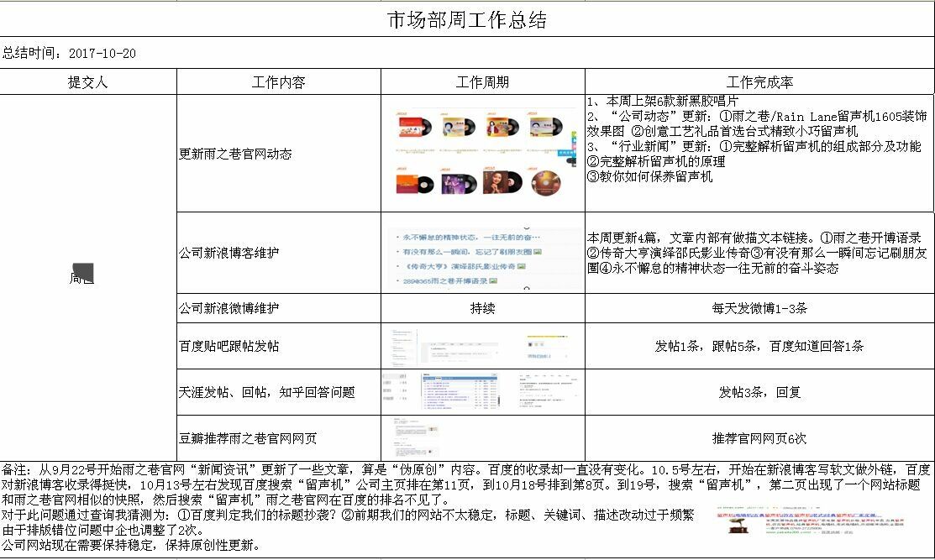Select the Sina blog article list image
This screenshot has height=560, width=935.
(484, 258)
